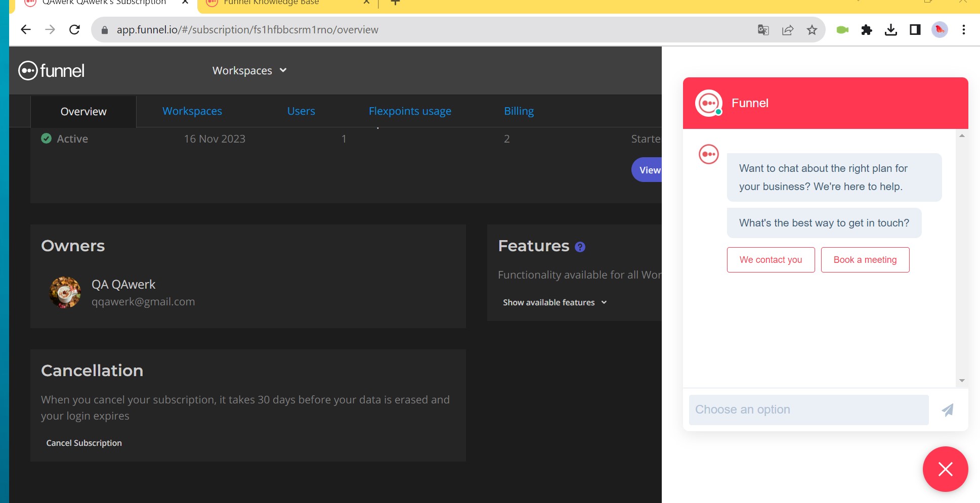Screen dimensions: 980x503
Task: Select the Overview tab
Action: [x=83, y=111]
